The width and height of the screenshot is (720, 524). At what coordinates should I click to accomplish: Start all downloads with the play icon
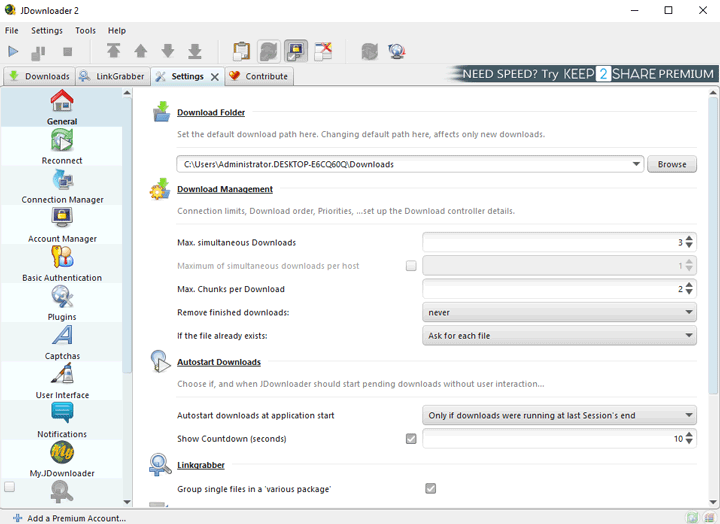[x=13, y=51]
